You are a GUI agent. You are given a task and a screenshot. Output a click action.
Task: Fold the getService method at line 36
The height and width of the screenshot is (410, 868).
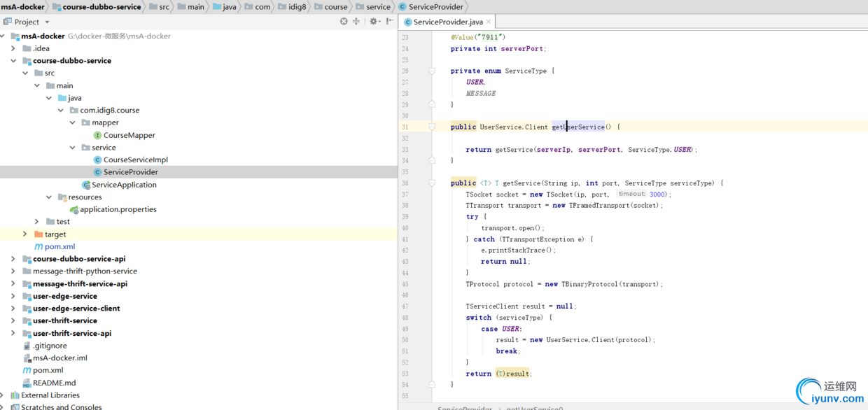click(x=432, y=183)
